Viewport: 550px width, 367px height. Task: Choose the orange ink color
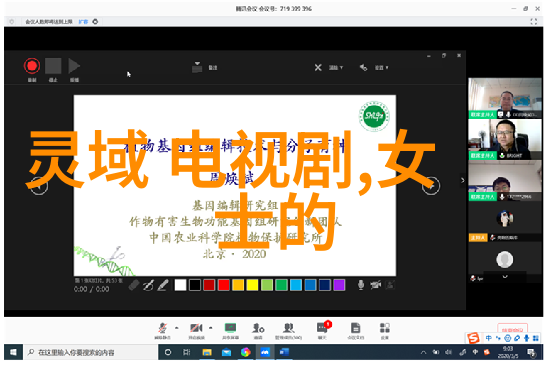(238, 285)
